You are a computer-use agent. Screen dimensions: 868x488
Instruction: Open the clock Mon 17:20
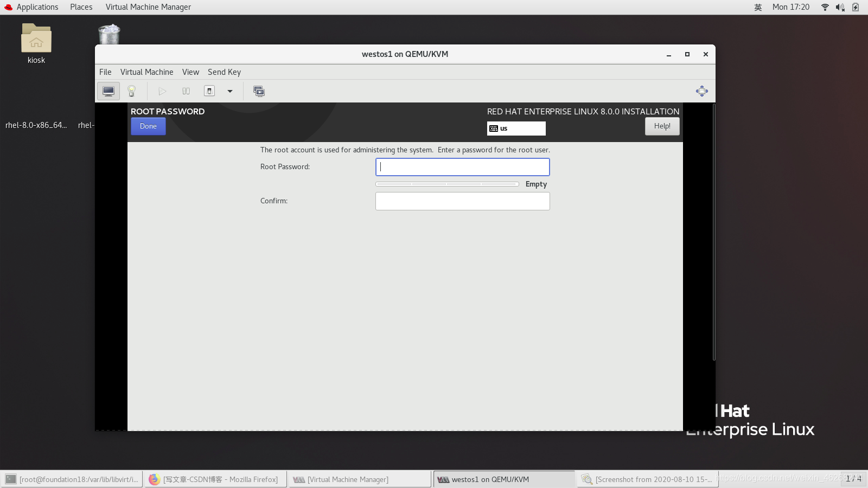[x=791, y=7]
